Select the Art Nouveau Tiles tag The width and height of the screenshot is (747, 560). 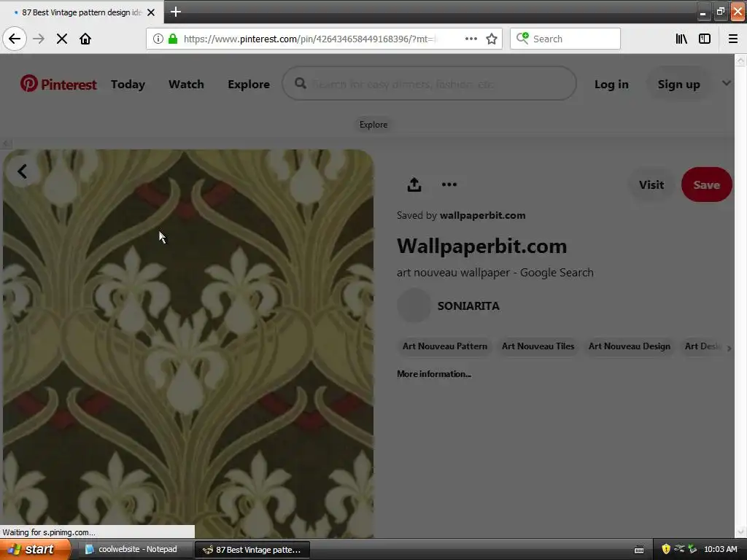coord(538,346)
